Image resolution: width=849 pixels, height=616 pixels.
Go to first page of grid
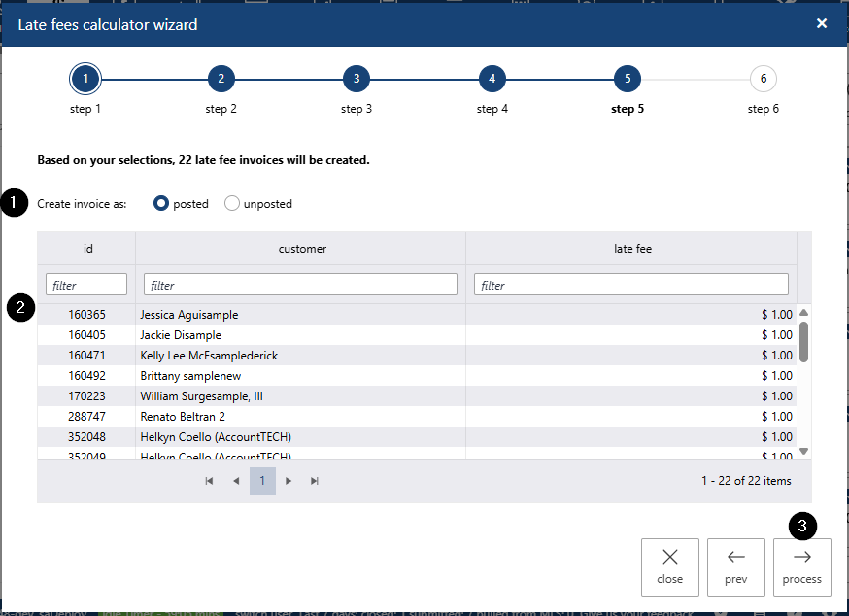click(x=209, y=481)
